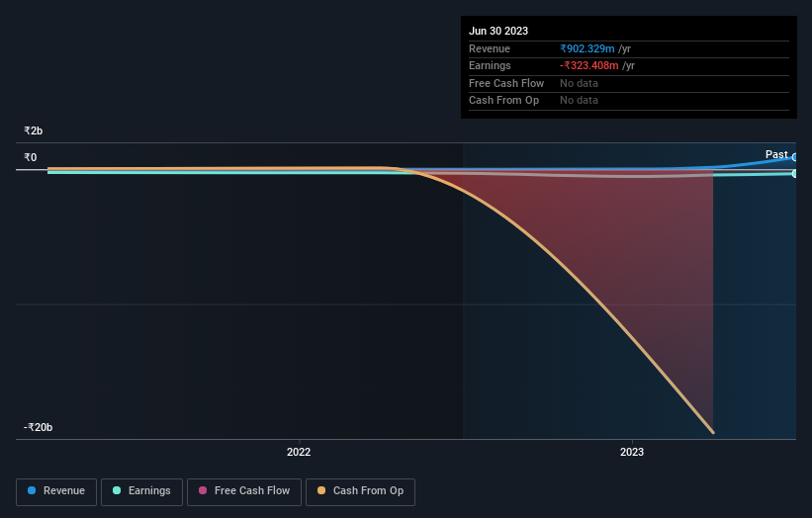Click the Earnings label in tooltip
This screenshot has width=812, height=518.
pyautogui.click(x=490, y=65)
